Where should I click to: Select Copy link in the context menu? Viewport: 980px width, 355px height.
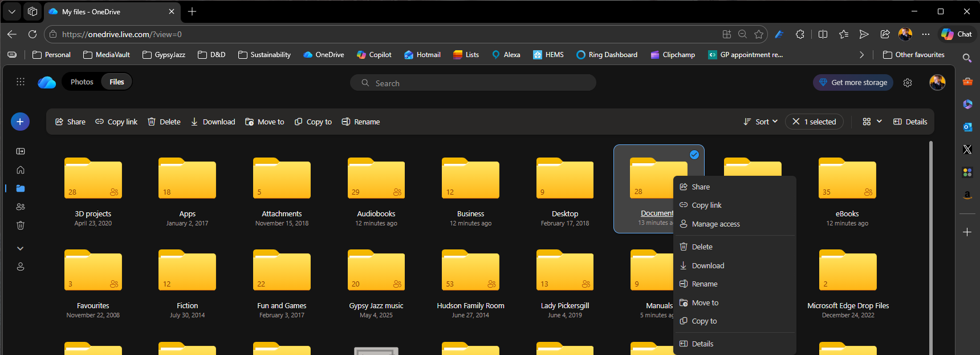coord(734,205)
